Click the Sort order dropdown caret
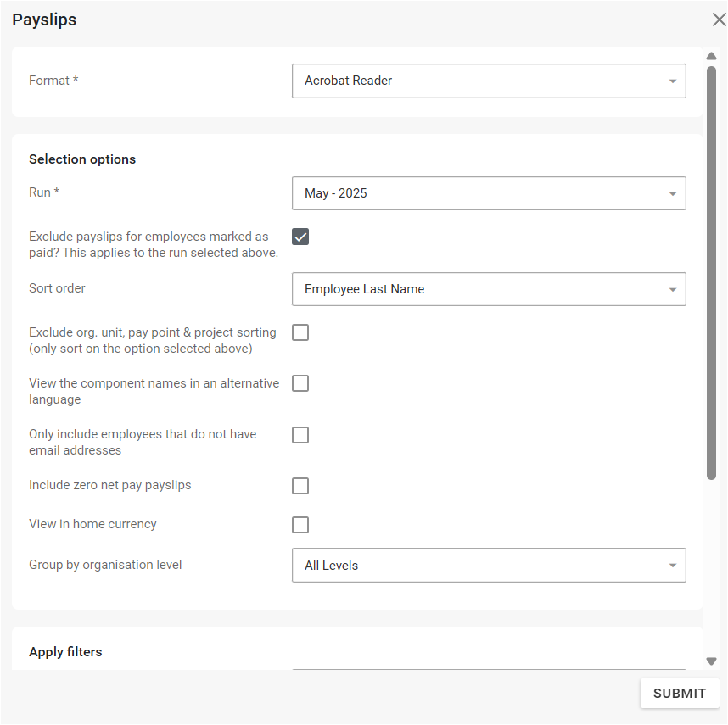Viewport: 728px width, 725px height. (672, 289)
